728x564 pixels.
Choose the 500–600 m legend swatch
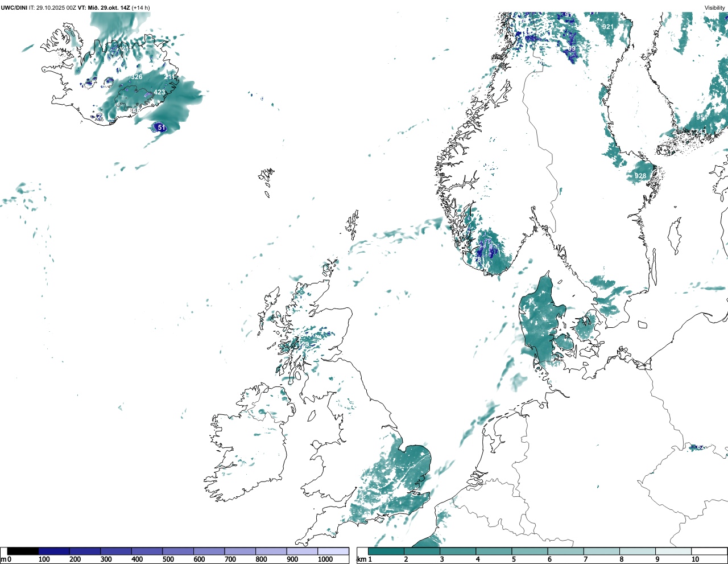(x=178, y=551)
